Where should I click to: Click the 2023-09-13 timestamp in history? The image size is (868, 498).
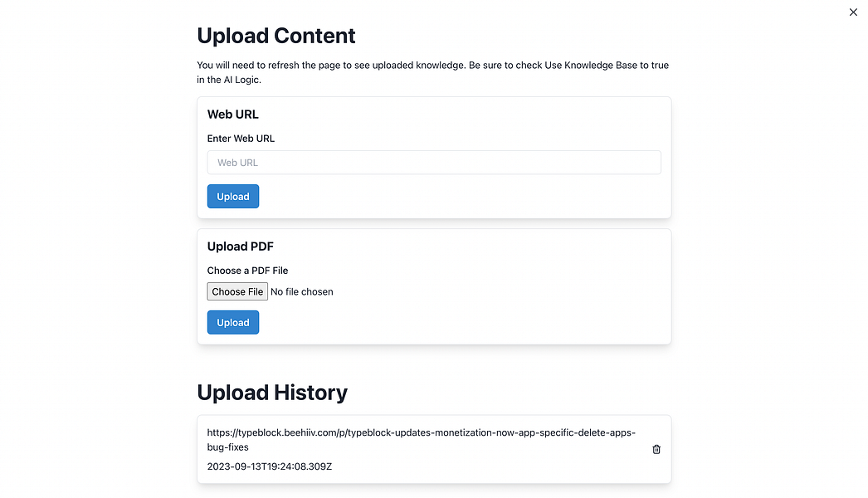point(270,466)
